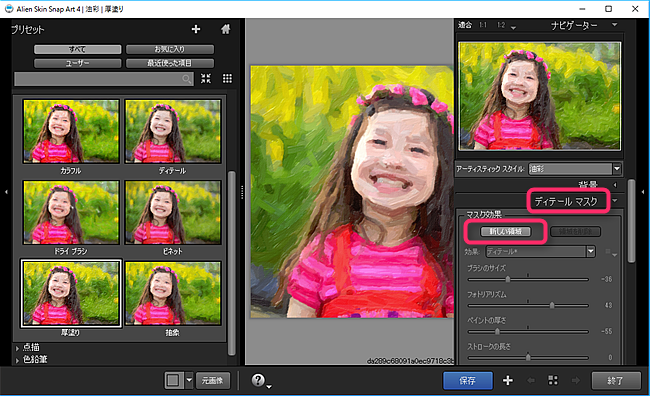Filter presets by 最近使った項目
This screenshot has height=396, width=650.
170,63
